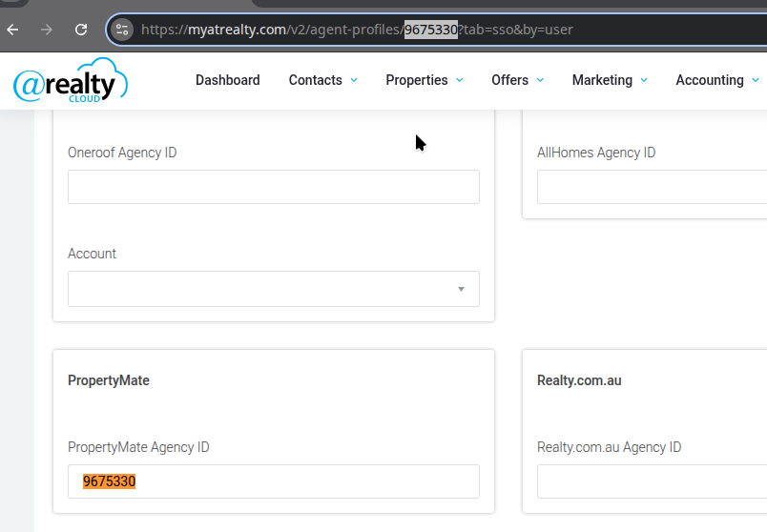Click the PropertyMate Agency ID field
This screenshot has height=532, width=767.
pyautogui.click(x=274, y=481)
